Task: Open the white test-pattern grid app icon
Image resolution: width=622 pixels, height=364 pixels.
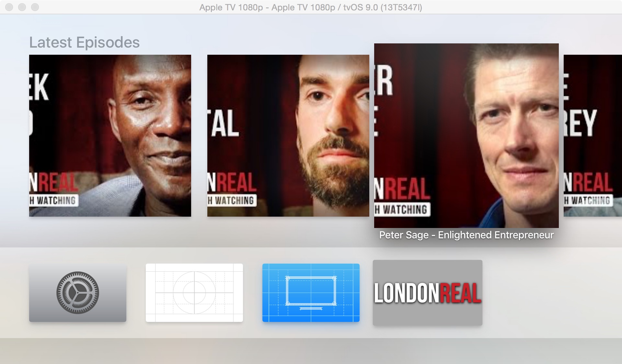Action: pyautogui.click(x=194, y=293)
